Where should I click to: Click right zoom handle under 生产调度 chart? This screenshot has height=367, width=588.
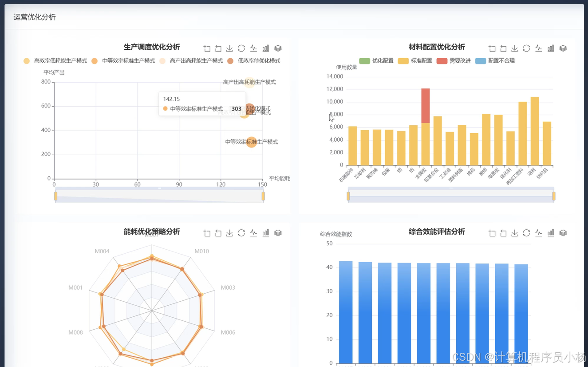pos(263,196)
